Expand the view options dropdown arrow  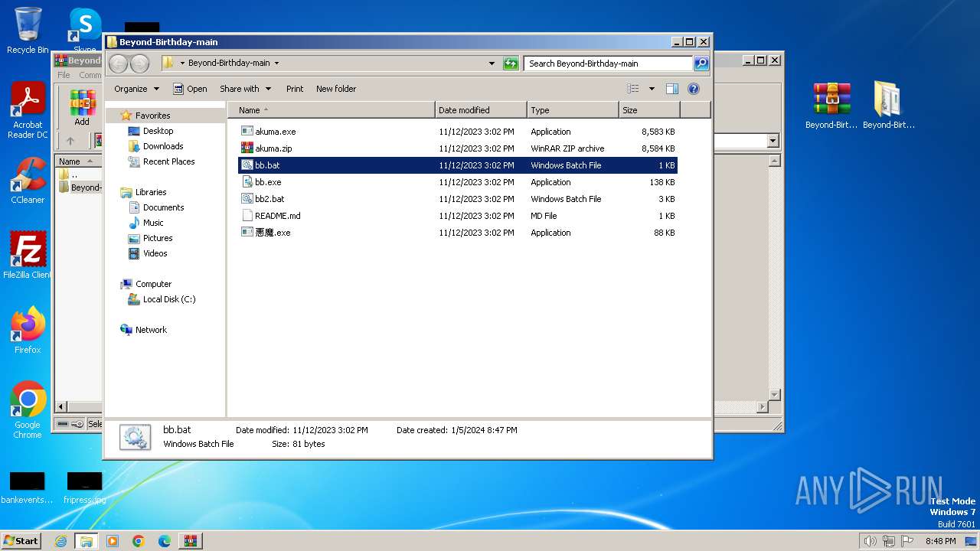coord(652,89)
